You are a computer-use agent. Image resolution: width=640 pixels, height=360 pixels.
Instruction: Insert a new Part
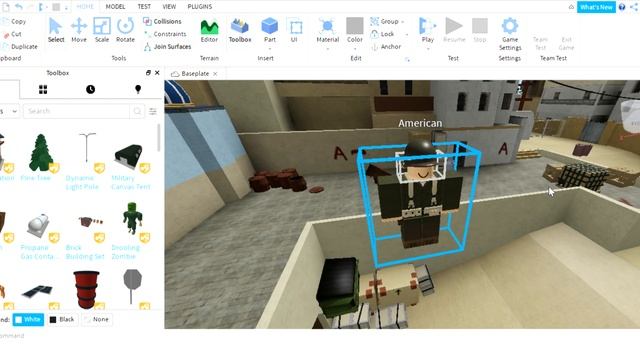269,29
